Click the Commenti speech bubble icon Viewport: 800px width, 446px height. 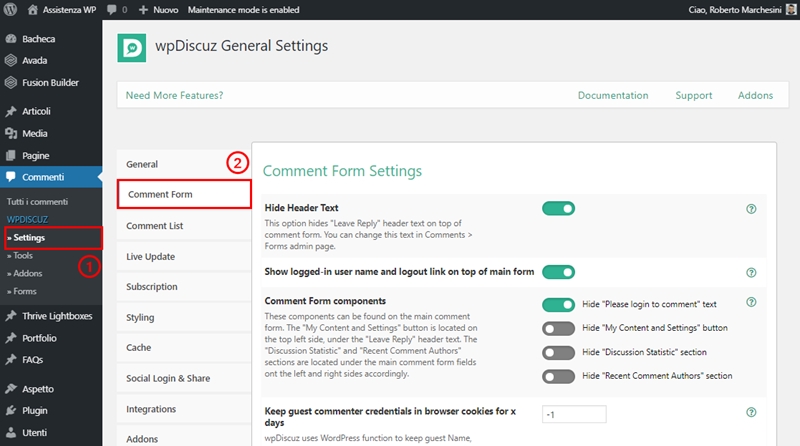coord(11,177)
